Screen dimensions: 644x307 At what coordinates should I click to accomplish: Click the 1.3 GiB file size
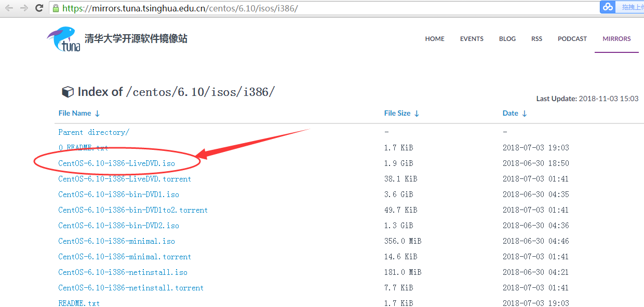tap(398, 226)
